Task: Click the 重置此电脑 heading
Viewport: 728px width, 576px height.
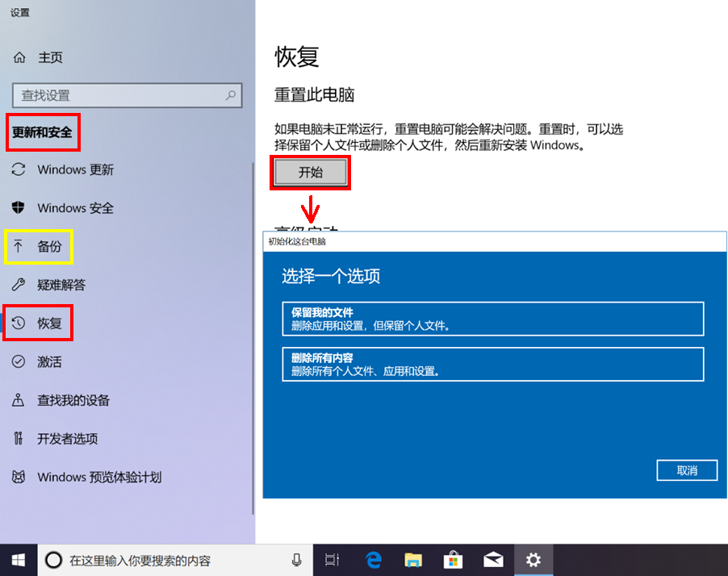Action: pyautogui.click(x=314, y=94)
